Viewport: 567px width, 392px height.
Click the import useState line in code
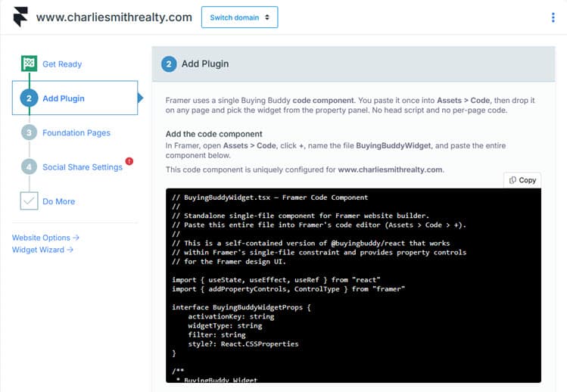tap(276, 280)
